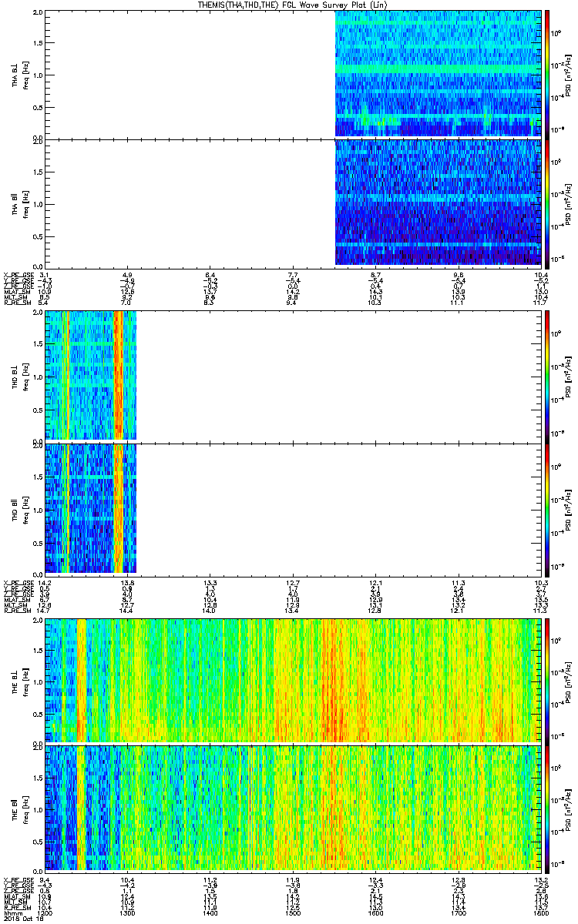The image size is (578, 924).
Task: Click the 1600 time tick label
Action: 375,912
